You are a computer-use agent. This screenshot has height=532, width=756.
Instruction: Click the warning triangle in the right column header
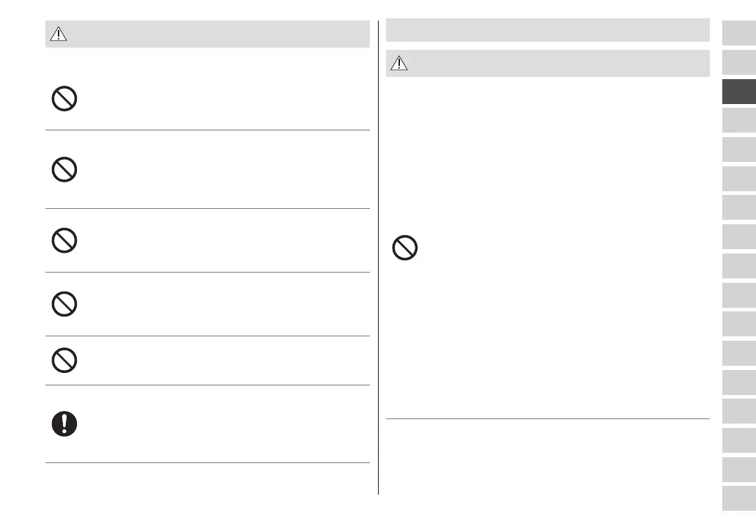pyautogui.click(x=399, y=64)
